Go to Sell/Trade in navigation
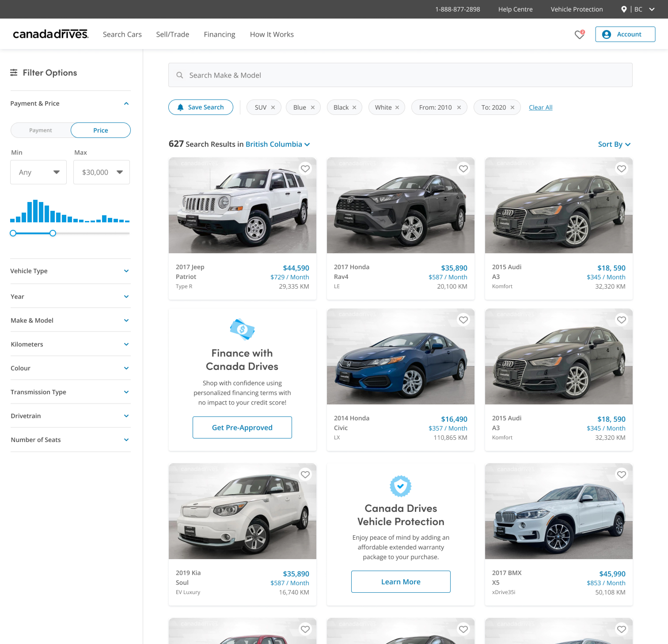 (x=173, y=34)
